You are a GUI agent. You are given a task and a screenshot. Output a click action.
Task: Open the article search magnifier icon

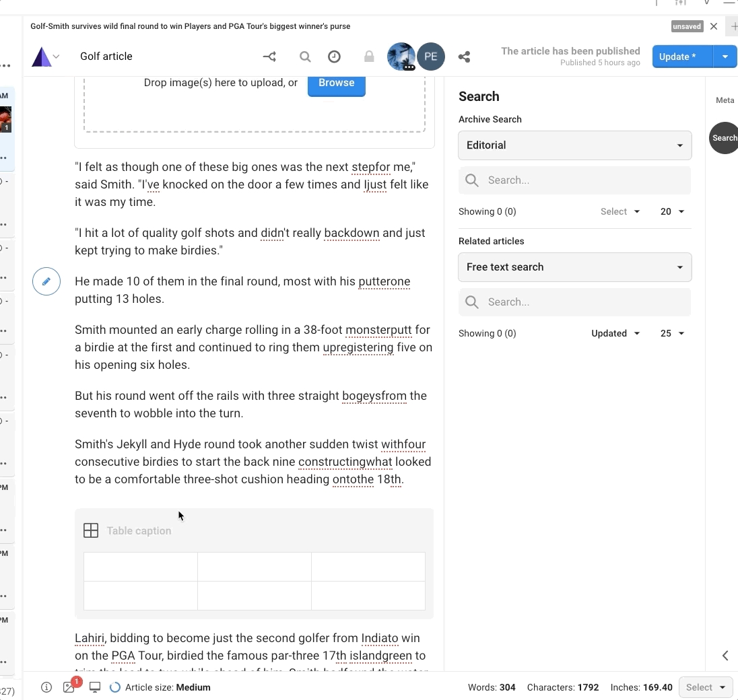click(305, 57)
